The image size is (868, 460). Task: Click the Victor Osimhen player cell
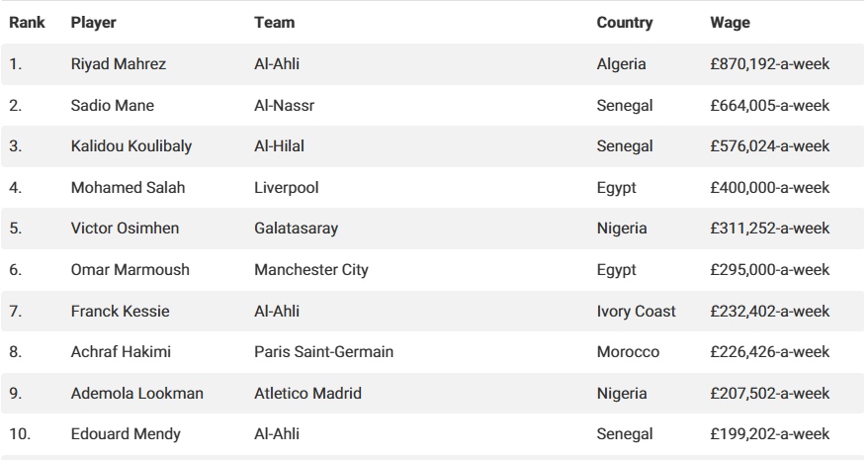click(x=125, y=229)
